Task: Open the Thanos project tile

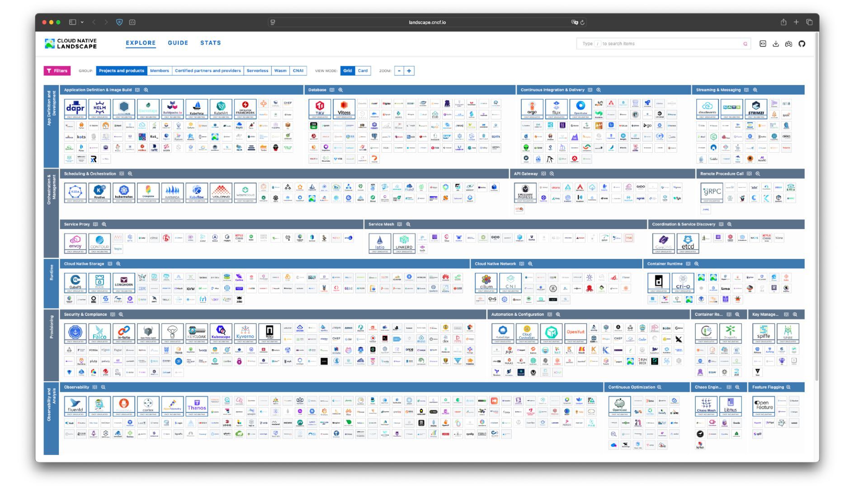Action: click(x=197, y=405)
